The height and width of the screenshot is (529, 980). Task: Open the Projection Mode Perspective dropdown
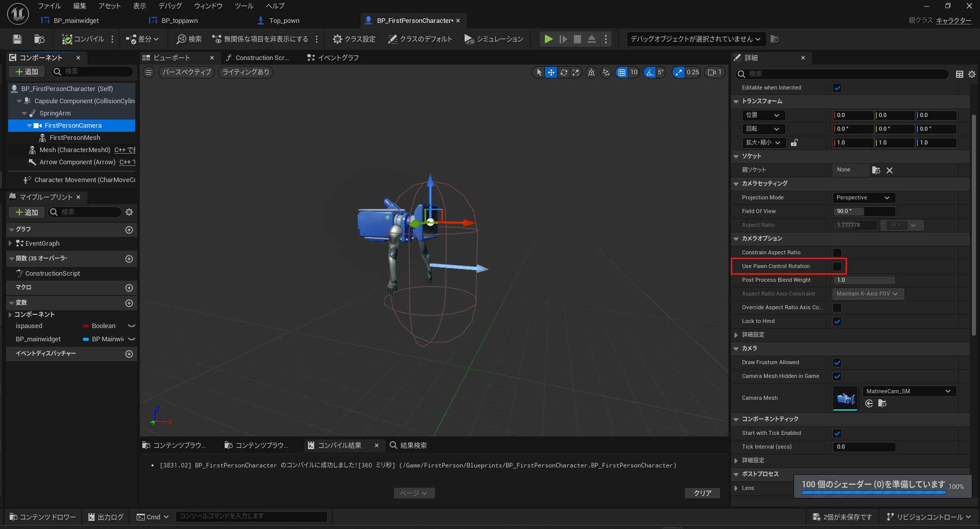[x=864, y=198]
